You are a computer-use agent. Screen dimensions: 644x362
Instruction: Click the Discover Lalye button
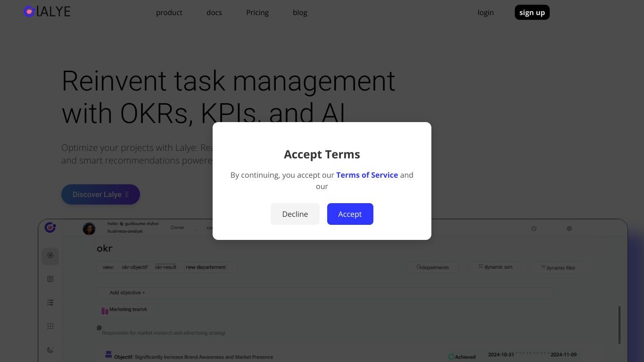coord(100,194)
